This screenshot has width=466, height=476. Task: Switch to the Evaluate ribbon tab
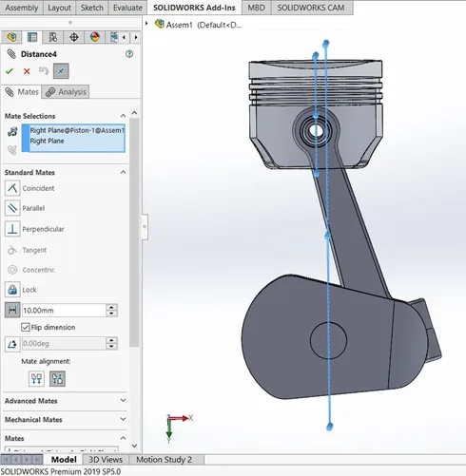(x=127, y=8)
